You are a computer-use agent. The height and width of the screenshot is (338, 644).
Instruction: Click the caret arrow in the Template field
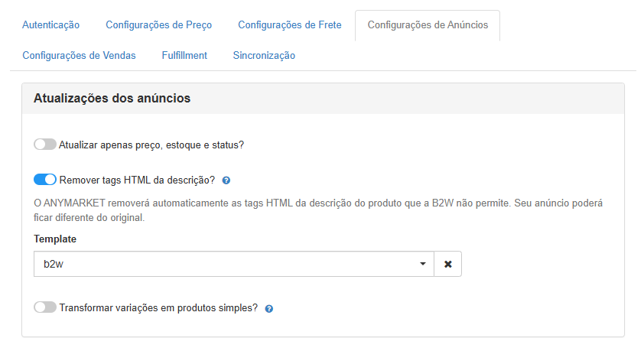tap(423, 264)
